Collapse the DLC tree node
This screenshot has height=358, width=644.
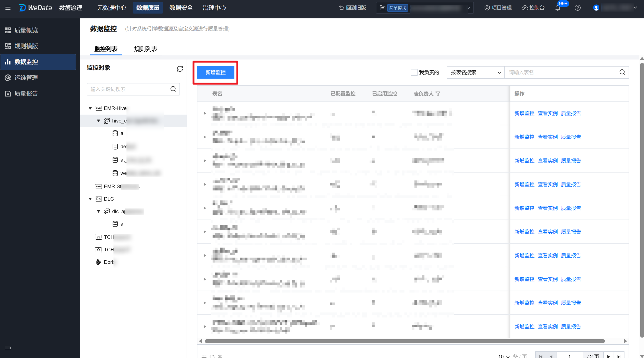90,199
